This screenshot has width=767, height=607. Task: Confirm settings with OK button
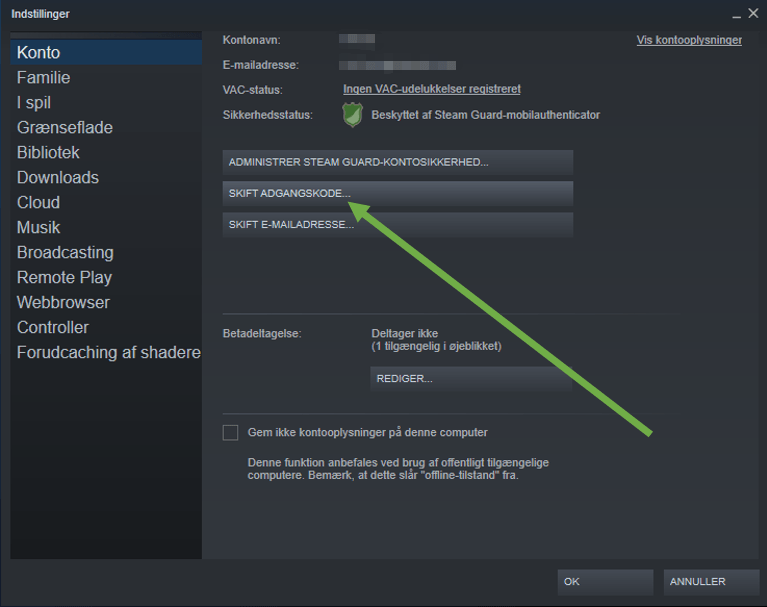pyautogui.click(x=605, y=582)
